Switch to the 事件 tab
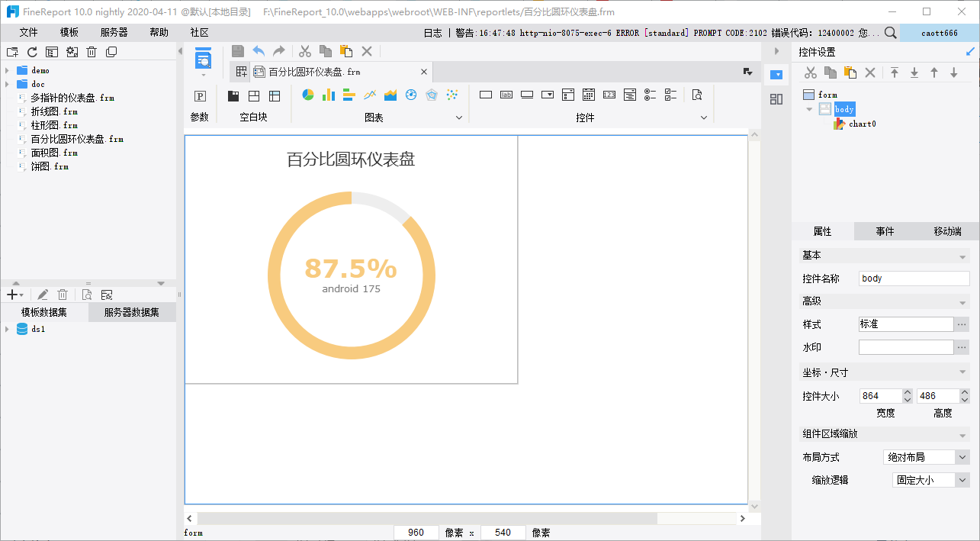 point(885,231)
